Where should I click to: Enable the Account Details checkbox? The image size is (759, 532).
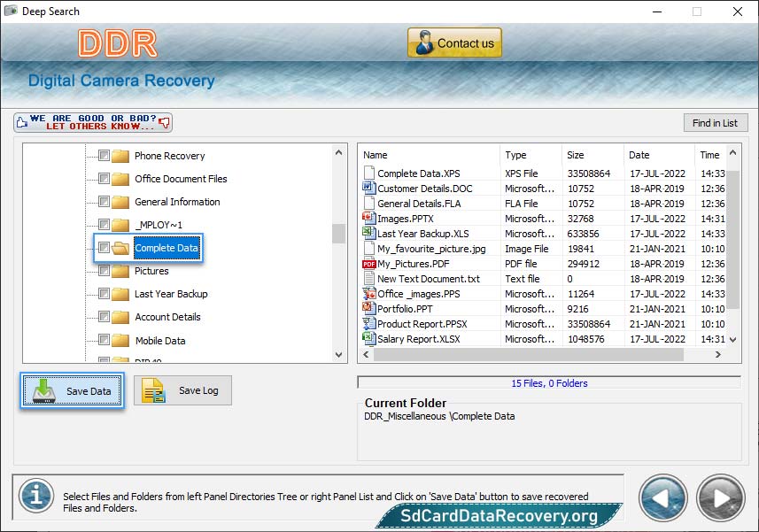[x=104, y=317]
